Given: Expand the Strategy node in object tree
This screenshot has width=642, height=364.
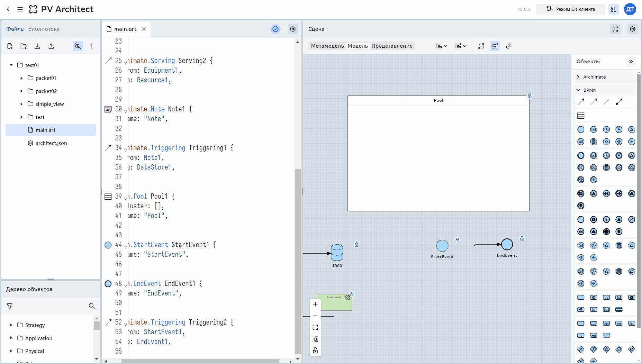Looking at the screenshot, I should (11, 325).
